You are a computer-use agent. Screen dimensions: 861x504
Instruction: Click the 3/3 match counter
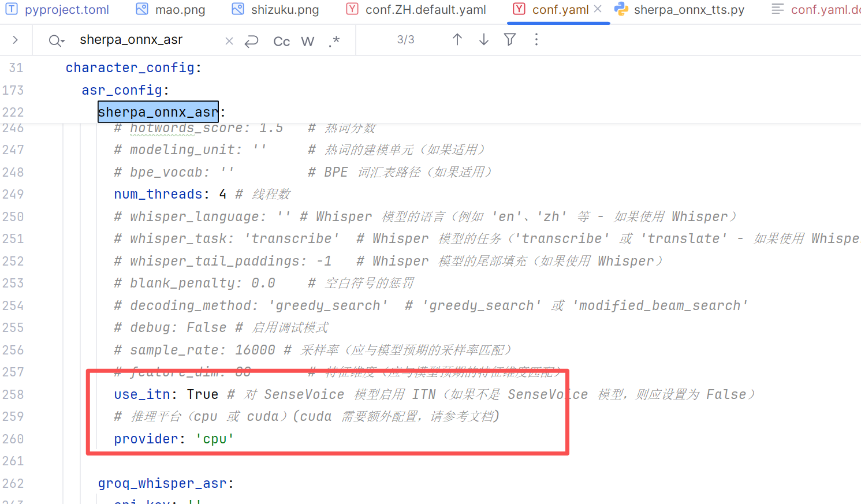[x=405, y=39]
